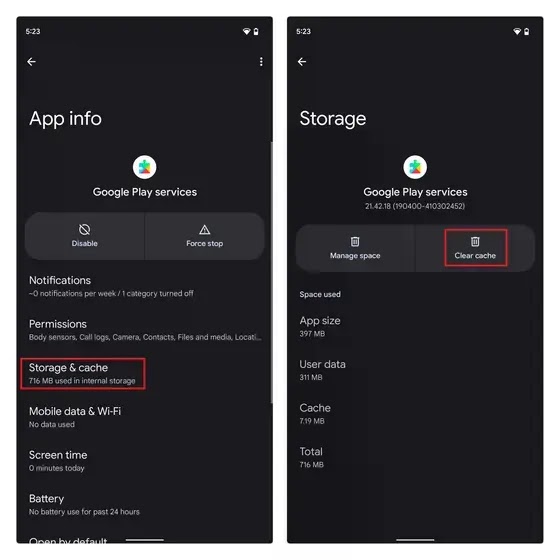The image size is (560, 560).
Task: Tap Google Play services icon in App info
Action: [145, 167]
